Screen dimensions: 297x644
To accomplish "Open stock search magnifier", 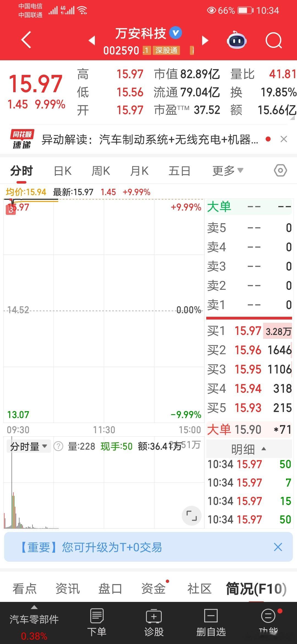I will click(274, 40).
